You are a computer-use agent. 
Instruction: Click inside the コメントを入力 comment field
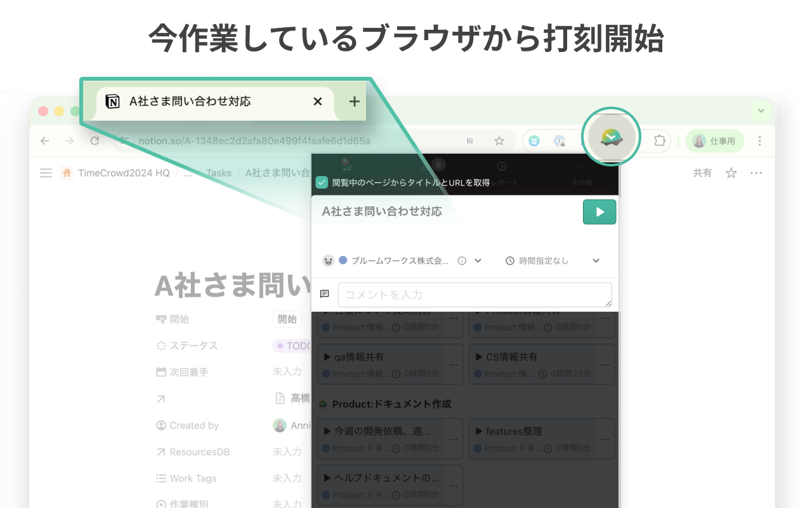click(475, 295)
